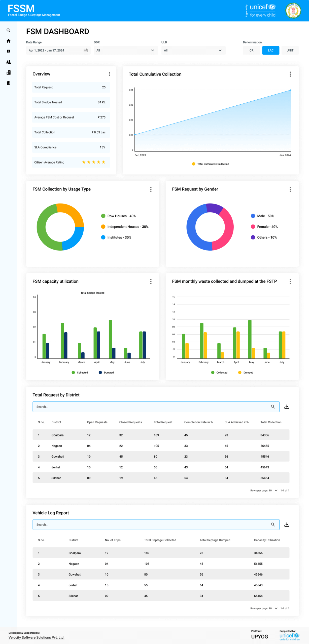
Task: Click the Total Sludge Treated overview row
Action: 71,102
